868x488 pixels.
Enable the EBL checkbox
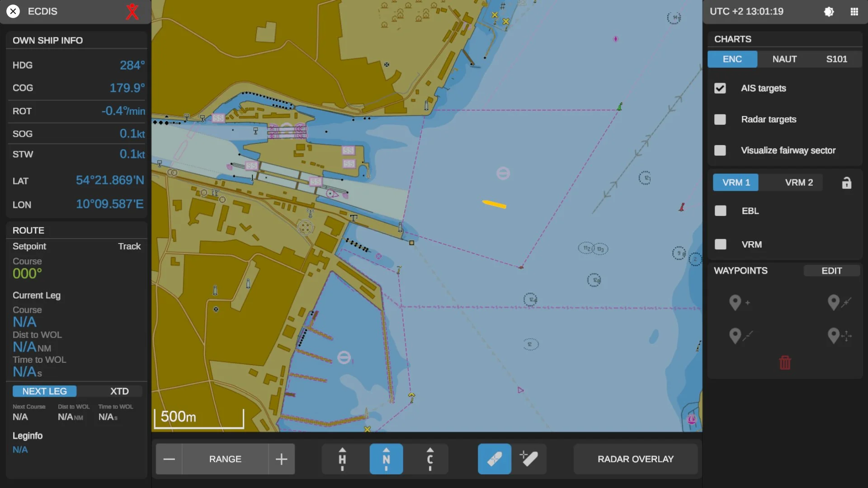(x=720, y=211)
